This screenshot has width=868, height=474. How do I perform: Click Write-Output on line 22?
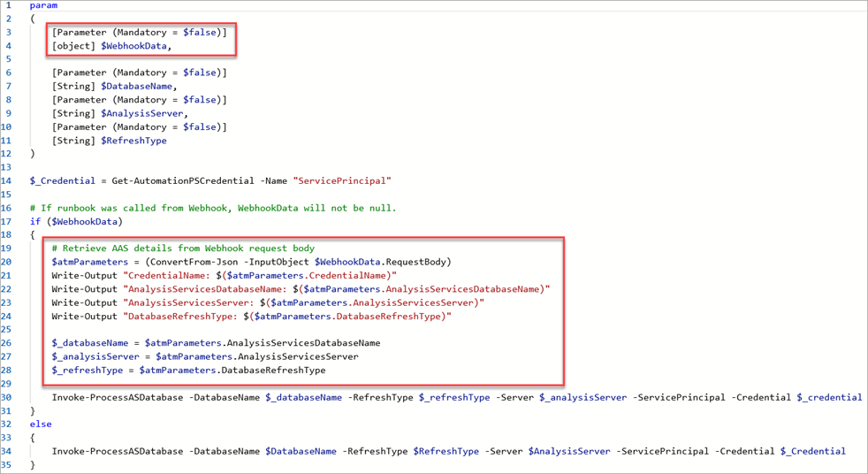[85, 289]
